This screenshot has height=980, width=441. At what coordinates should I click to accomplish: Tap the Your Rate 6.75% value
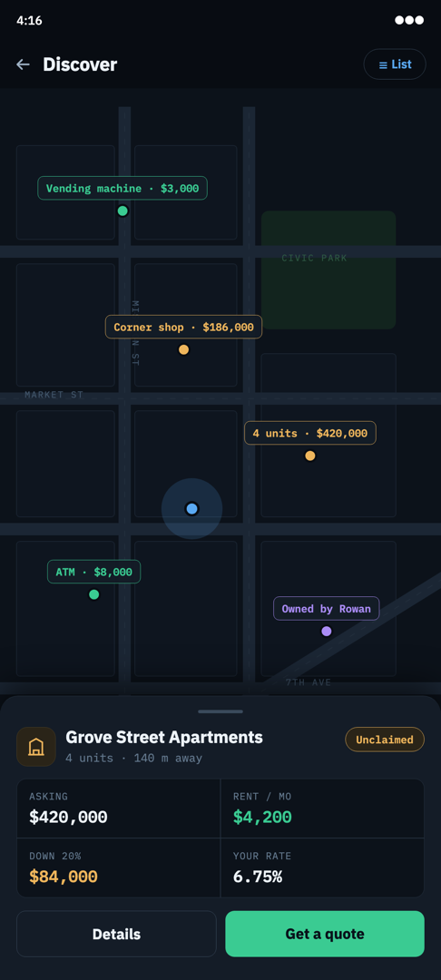click(x=258, y=877)
